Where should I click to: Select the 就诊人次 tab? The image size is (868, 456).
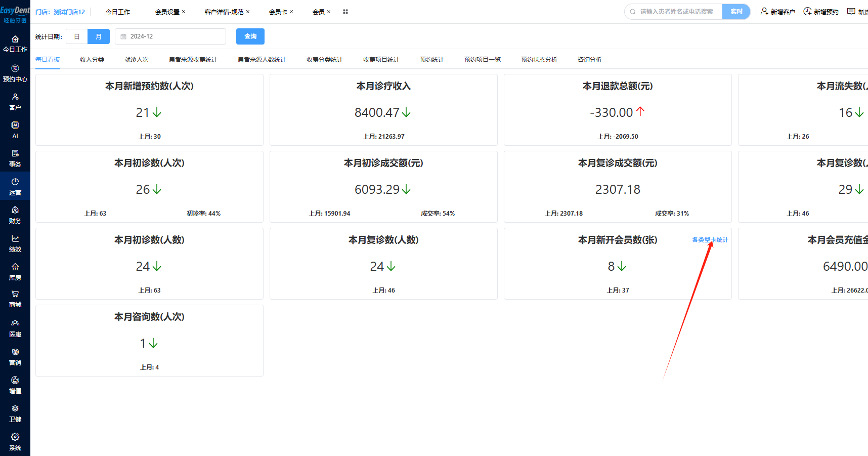(x=137, y=60)
